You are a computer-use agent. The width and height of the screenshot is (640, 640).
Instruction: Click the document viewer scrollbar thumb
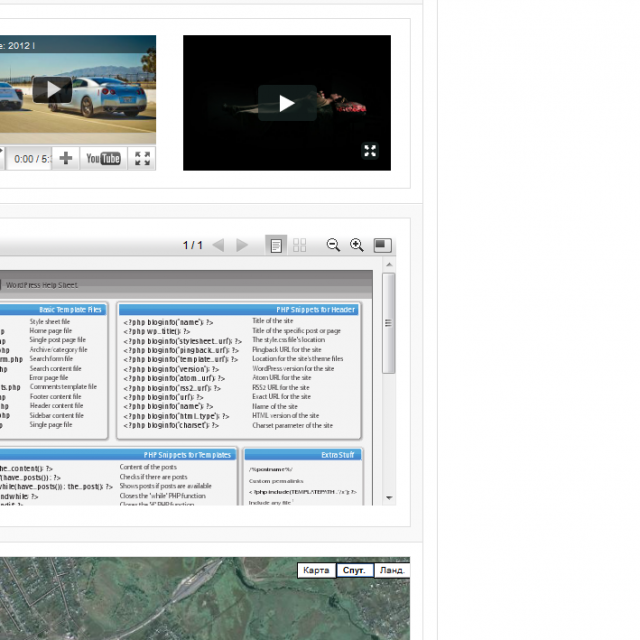(x=389, y=322)
